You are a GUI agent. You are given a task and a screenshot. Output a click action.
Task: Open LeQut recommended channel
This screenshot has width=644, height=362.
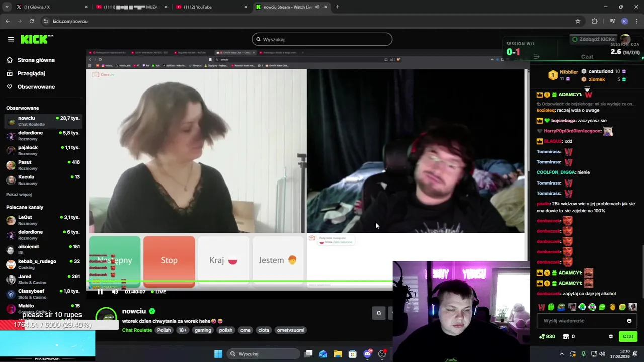(x=43, y=220)
